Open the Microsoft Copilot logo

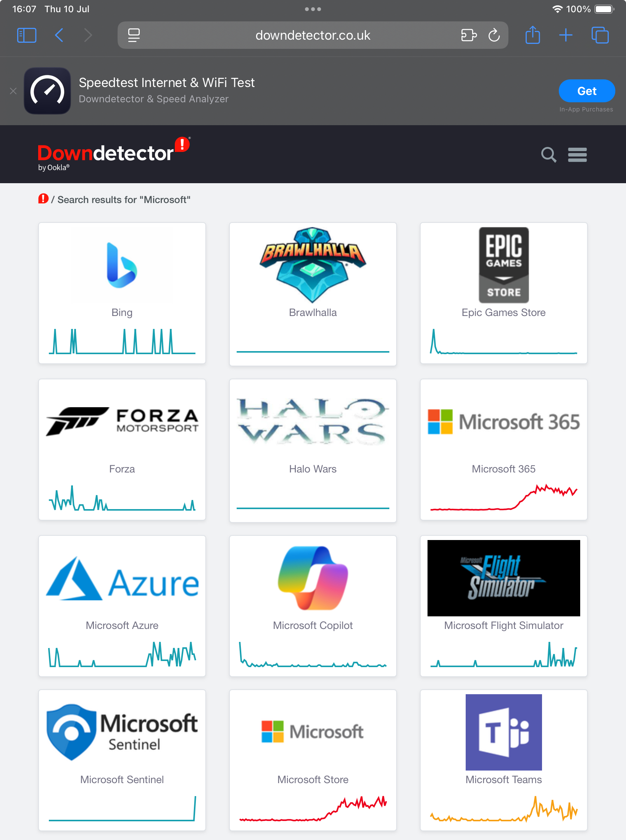point(313,578)
